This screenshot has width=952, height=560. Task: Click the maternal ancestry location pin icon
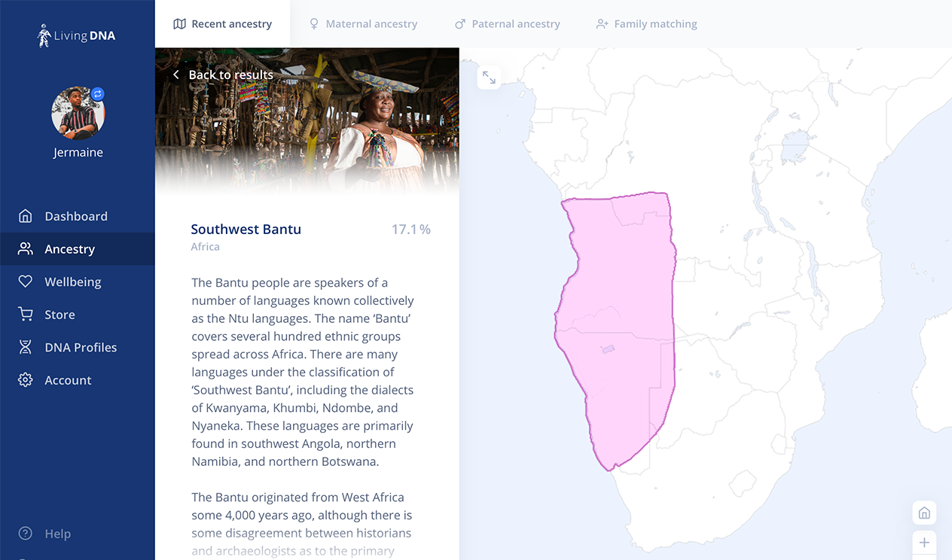pos(313,23)
